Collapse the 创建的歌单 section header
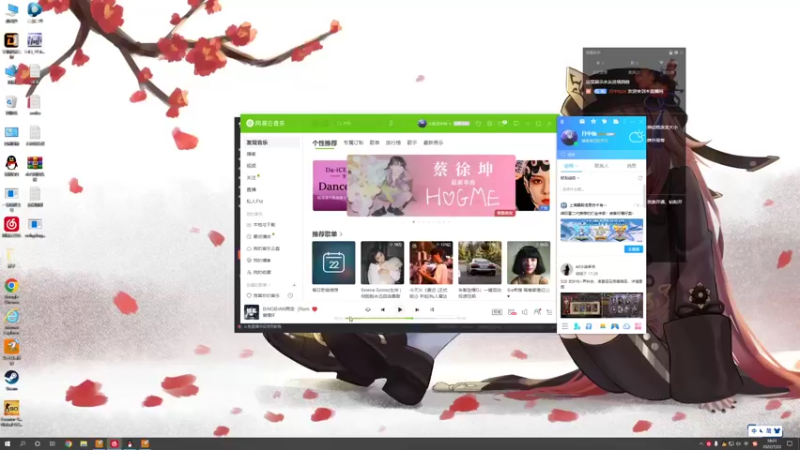The width and height of the screenshot is (800, 450). tap(258, 285)
